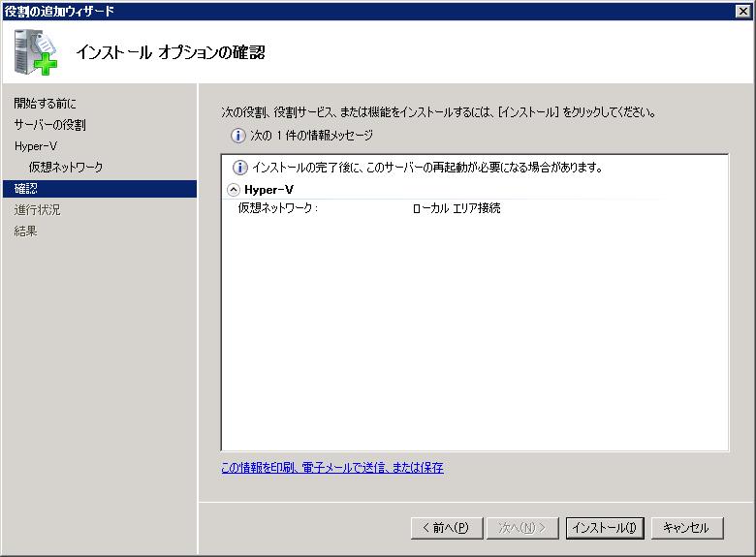Select the highlighted 確認 step
This screenshot has width=756, height=557.
(100, 188)
